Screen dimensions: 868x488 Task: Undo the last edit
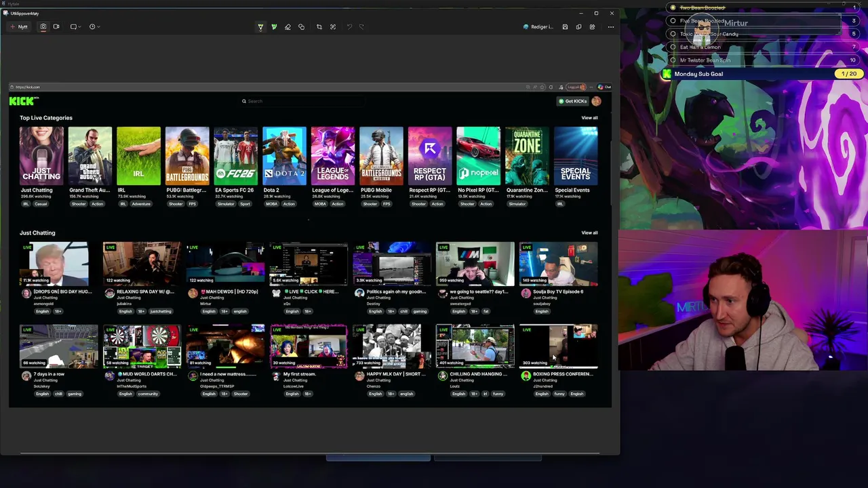pyautogui.click(x=349, y=26)
